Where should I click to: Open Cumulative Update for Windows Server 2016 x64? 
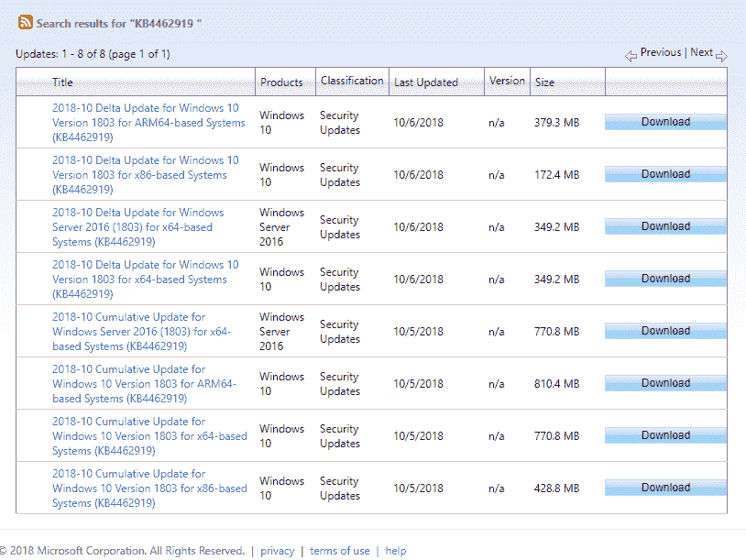pyautogui.click(x=141, y=332)
